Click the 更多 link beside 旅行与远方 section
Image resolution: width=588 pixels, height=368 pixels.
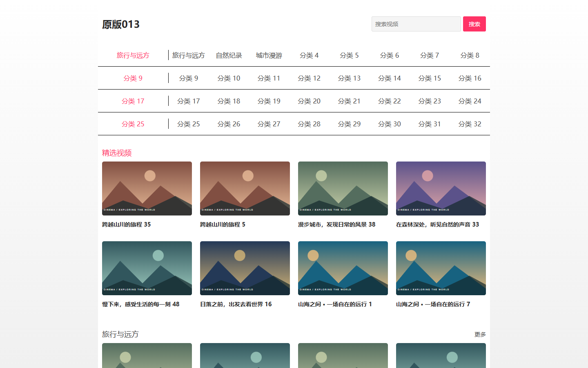[480, 334]
